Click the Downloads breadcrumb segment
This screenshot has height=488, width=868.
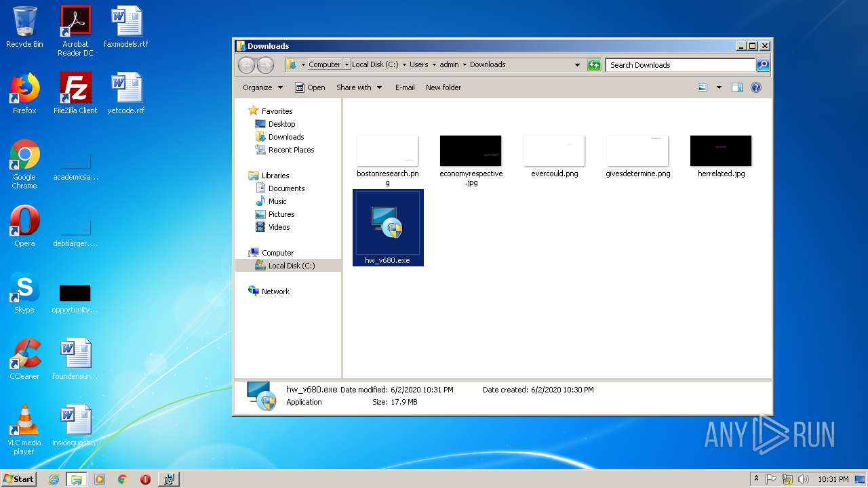[488, 65]
